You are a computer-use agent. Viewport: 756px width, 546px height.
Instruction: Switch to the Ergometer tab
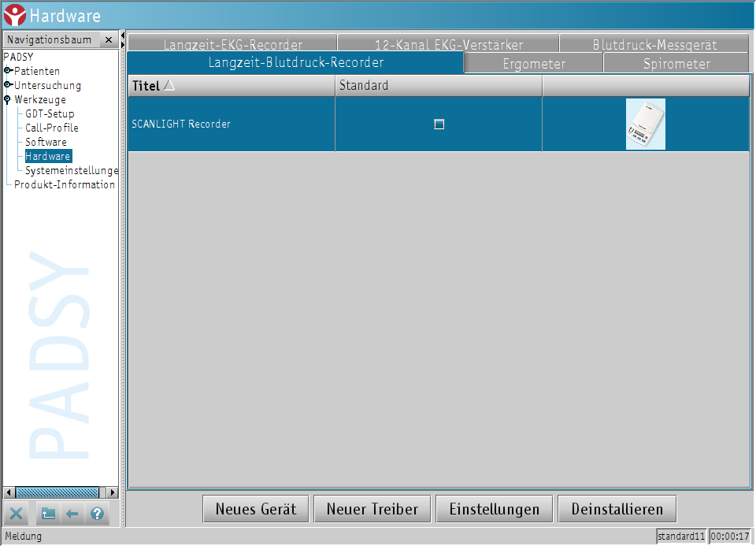534,64
